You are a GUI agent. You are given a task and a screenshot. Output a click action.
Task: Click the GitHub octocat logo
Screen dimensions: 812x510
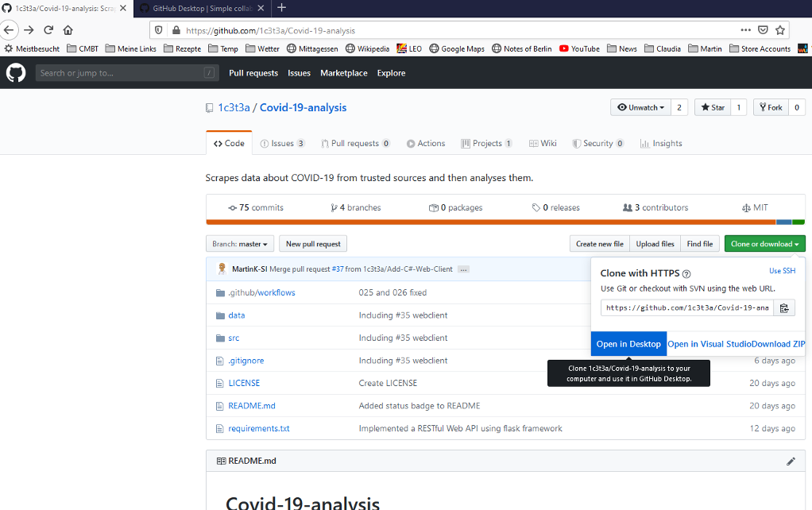click(x=16, y=73)
